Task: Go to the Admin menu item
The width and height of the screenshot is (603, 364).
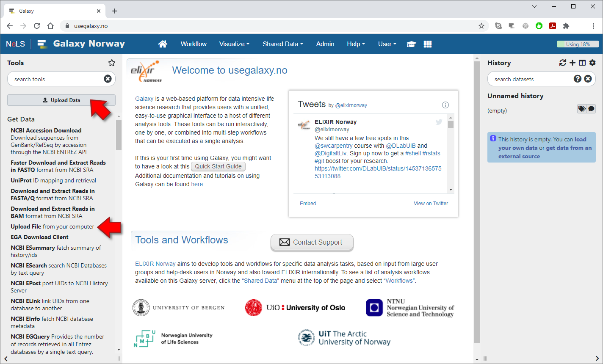Action: click(325, 44)
